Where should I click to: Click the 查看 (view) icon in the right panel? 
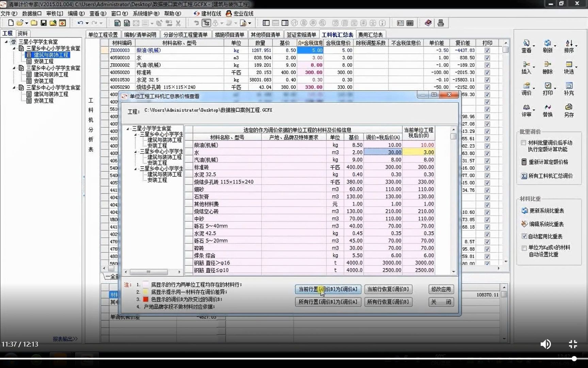(526, 43)
